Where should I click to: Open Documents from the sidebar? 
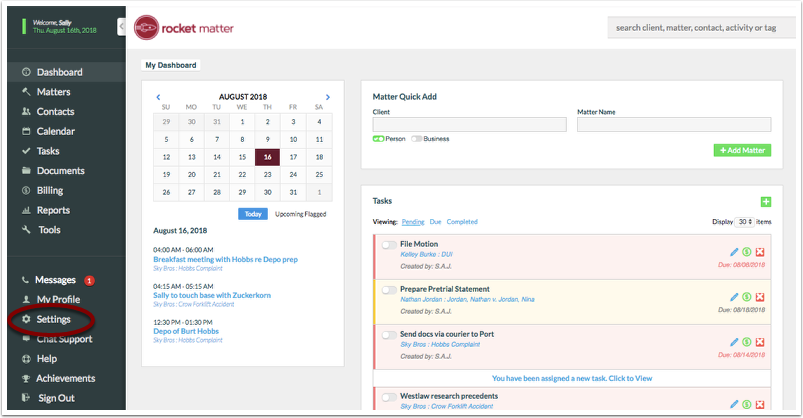(60, 171)
